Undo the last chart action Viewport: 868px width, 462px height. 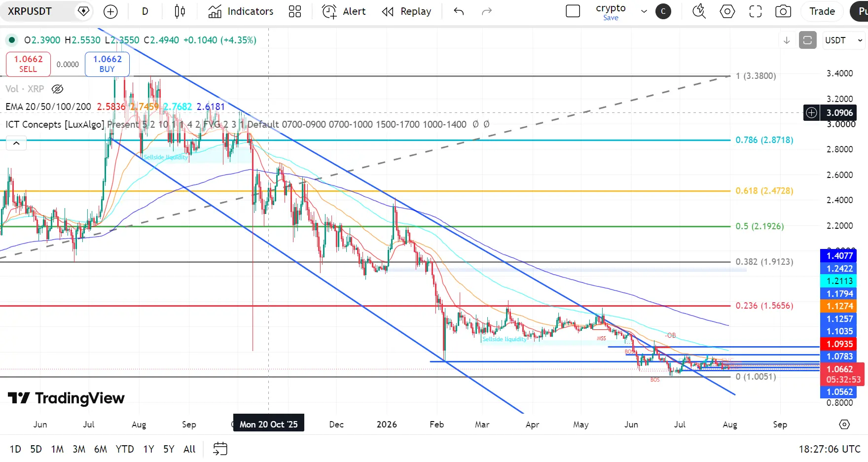click(x=459, y=11)
